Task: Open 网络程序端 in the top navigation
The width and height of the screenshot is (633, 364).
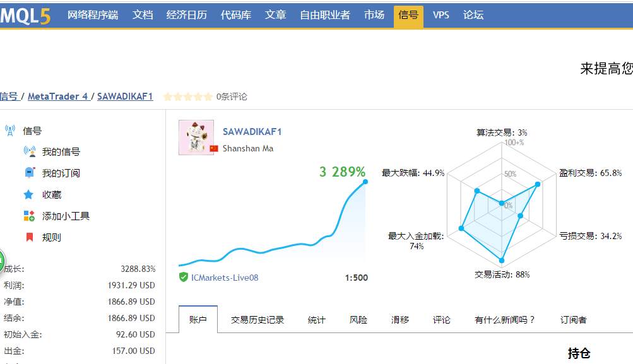Action: [92, 15]
